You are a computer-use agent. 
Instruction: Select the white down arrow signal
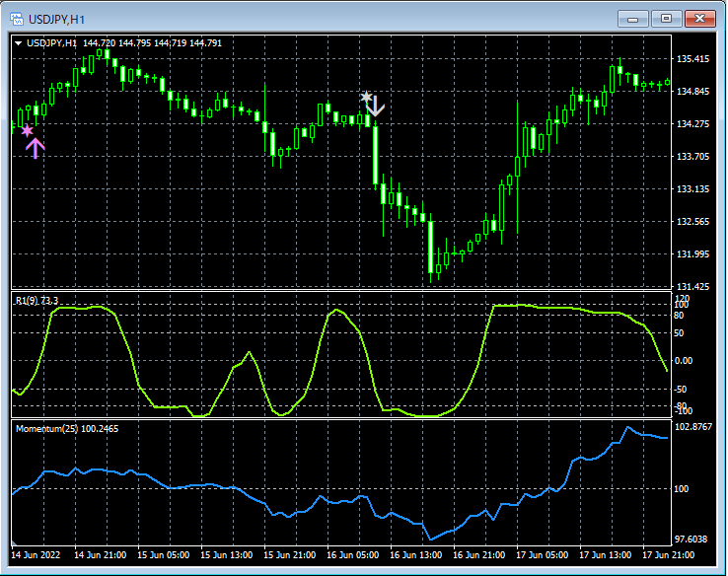(x=375, y=106)
